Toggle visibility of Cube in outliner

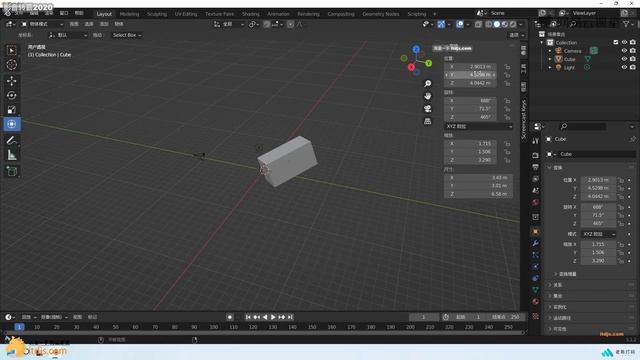[624, 59]
